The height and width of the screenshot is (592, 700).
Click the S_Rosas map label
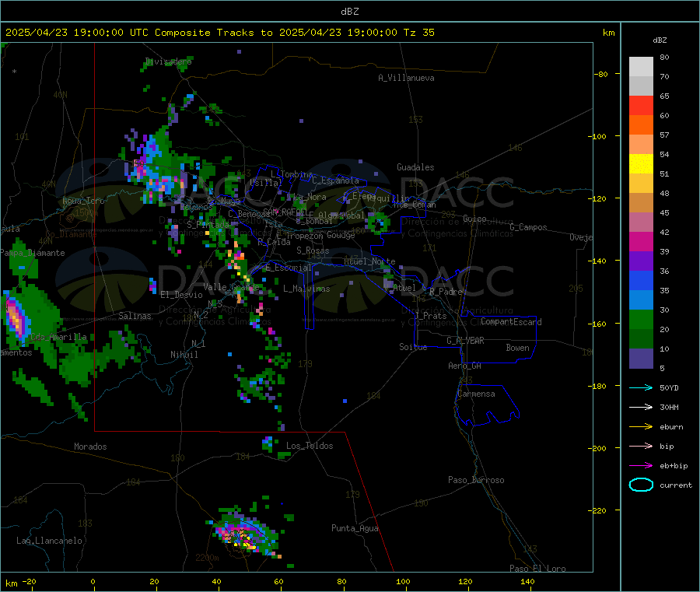click(x=313, y=250)
